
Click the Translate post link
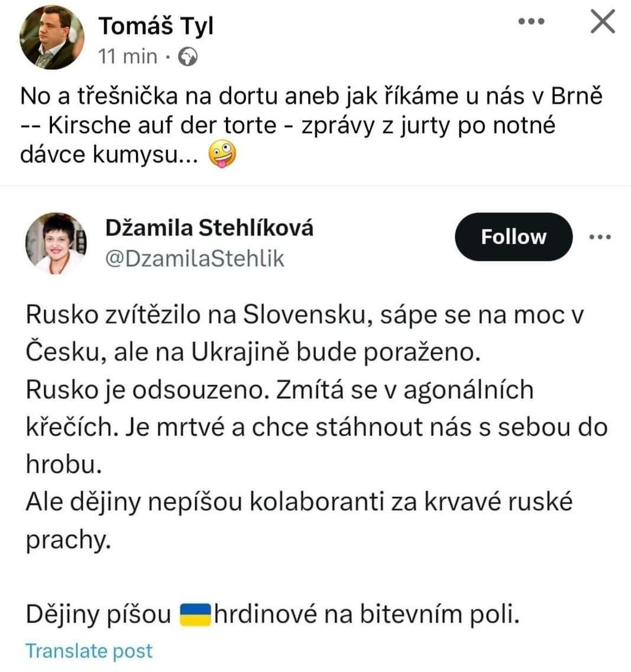pyautogui.click(x=89, y=651)
